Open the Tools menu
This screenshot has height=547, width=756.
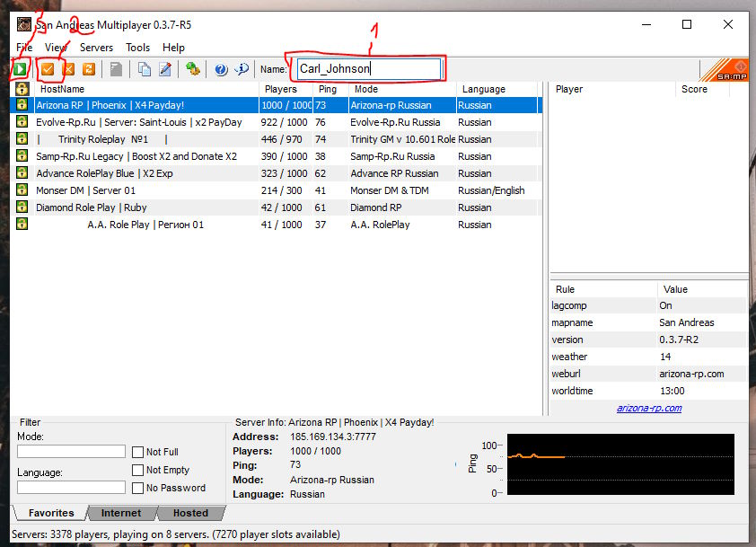point(138,48)
